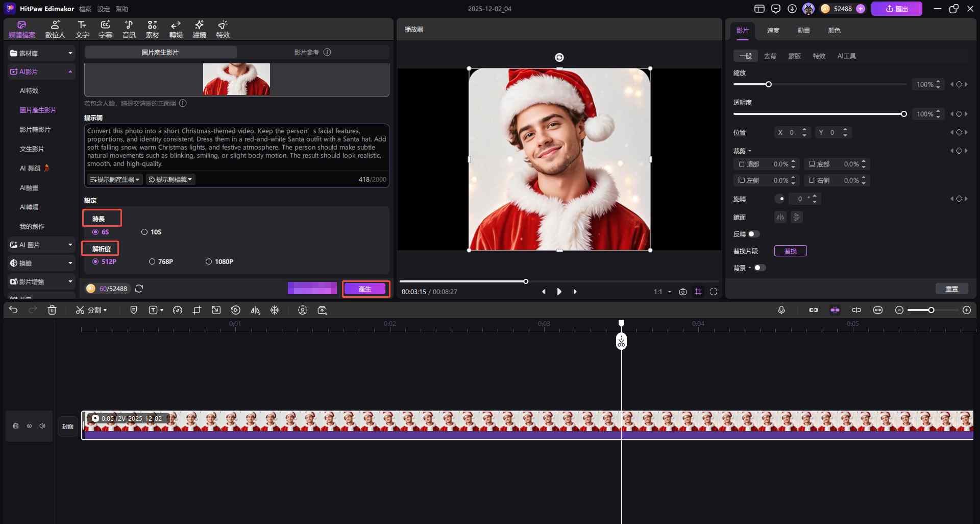Viewport: 980px width, 524px height.
Task: Click the horizontal mirror flip icon
Action: click(x=780, y=217)
